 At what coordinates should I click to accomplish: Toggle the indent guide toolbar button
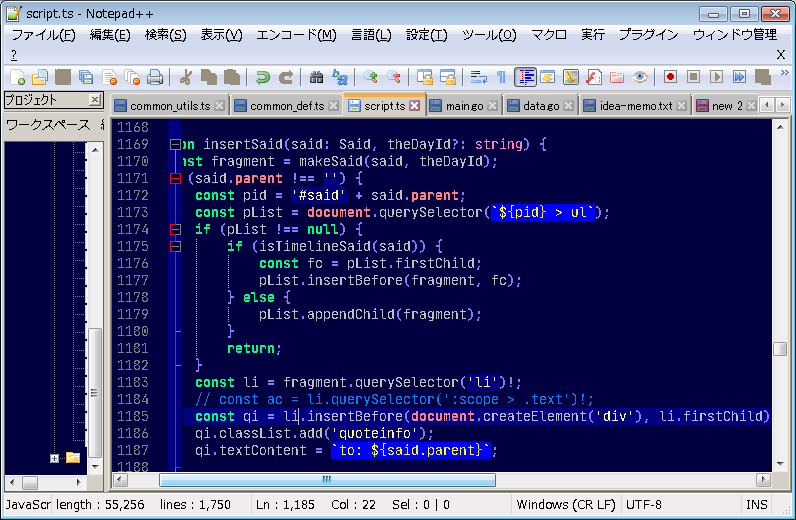pos(525,77)
